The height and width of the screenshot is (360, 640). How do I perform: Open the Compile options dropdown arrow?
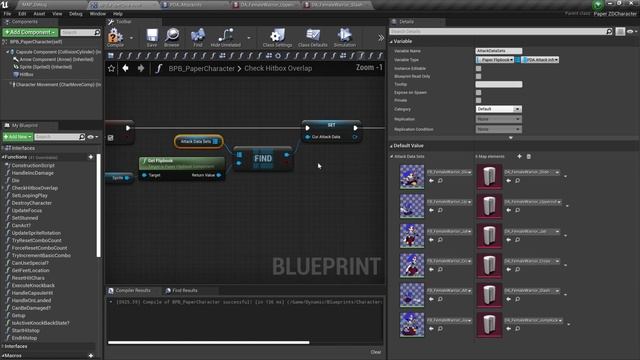click(x=131, y=38)
